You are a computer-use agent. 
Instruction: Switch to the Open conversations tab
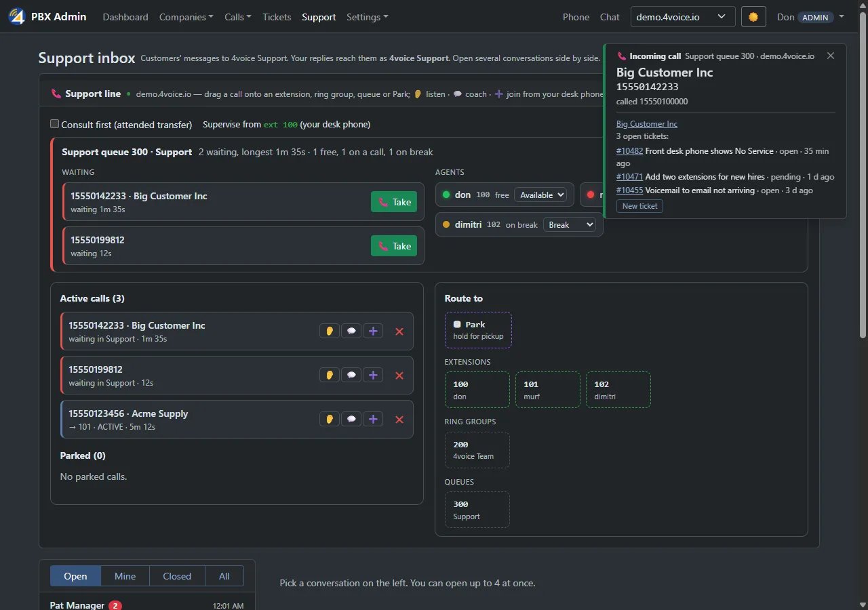tap(75, 576)
